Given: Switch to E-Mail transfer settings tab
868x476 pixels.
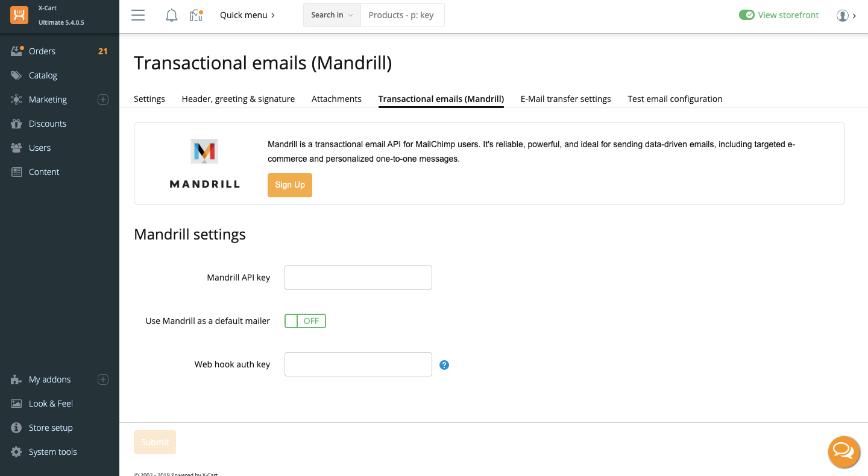Looking at the screenshot, I should [565, 99].
